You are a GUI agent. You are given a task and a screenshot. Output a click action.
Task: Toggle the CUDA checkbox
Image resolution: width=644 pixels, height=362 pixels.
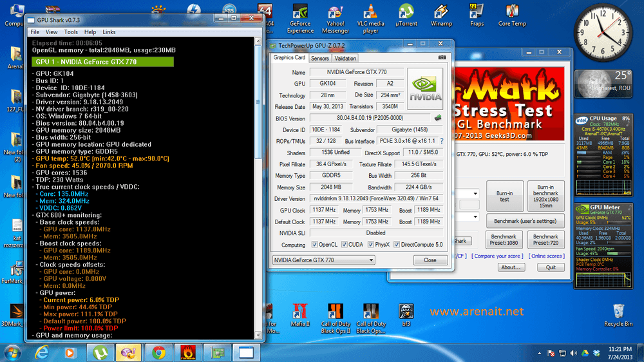tap(344, 245)
